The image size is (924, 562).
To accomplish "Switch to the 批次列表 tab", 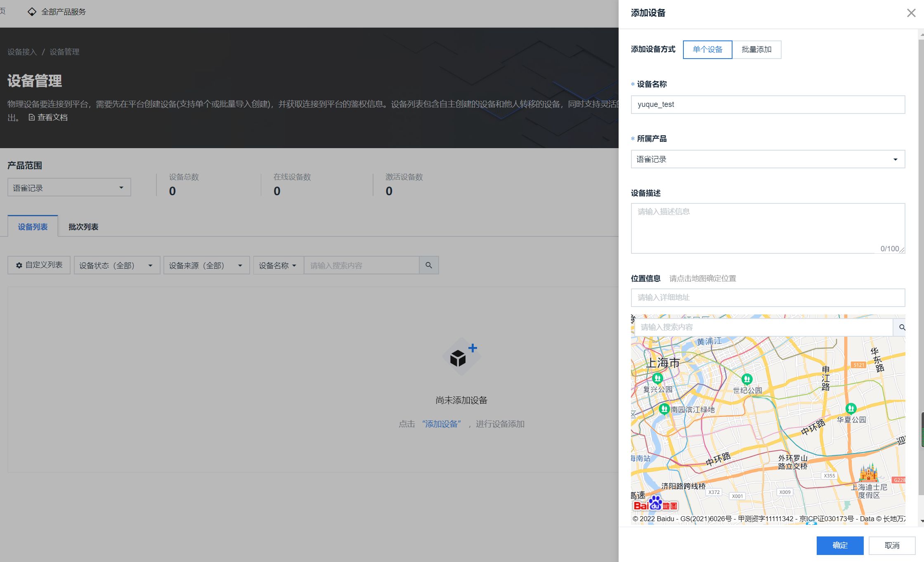I will [83, 227].
